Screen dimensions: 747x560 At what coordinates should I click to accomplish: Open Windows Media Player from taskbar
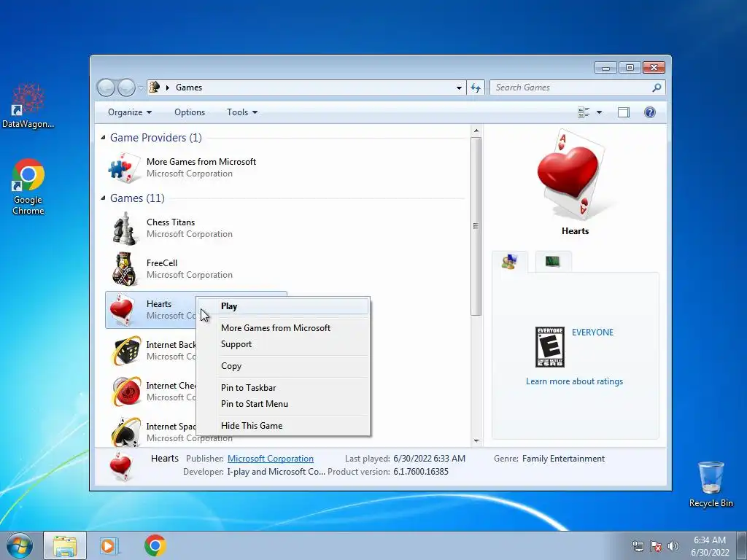(x=109, y=545)
